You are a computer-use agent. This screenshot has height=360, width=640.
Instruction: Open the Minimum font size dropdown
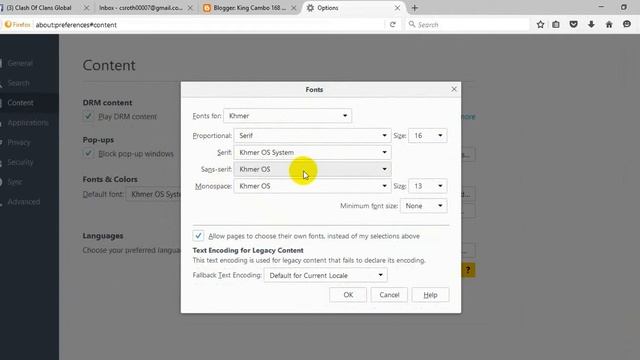point(423,206)
